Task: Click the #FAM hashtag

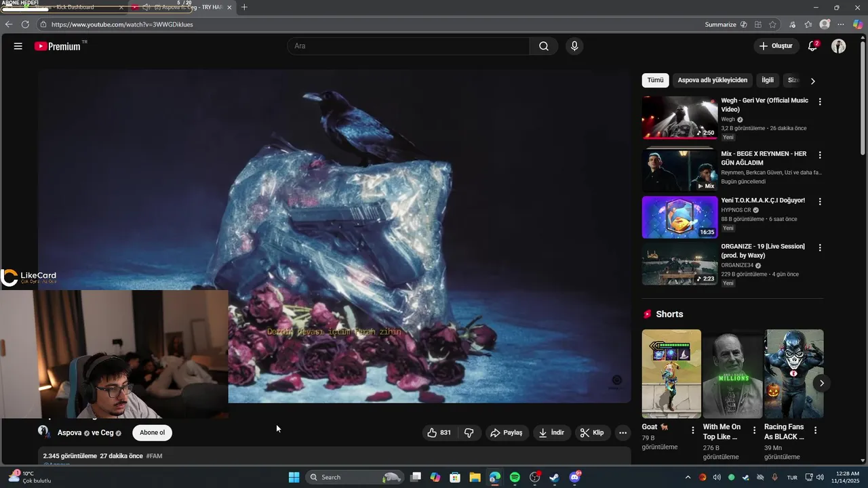Action: (x=155, y=456)
